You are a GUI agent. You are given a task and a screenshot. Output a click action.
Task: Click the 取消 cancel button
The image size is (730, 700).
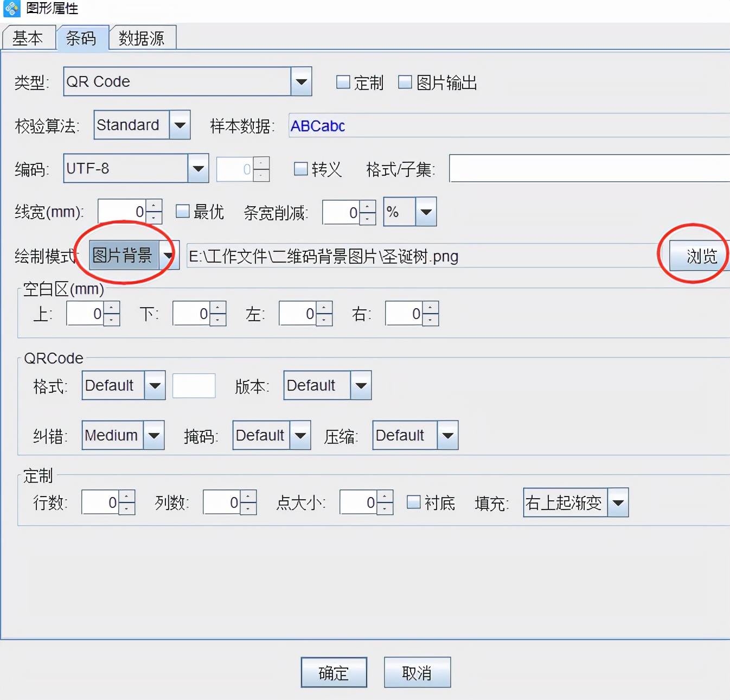tap(417, 672)
